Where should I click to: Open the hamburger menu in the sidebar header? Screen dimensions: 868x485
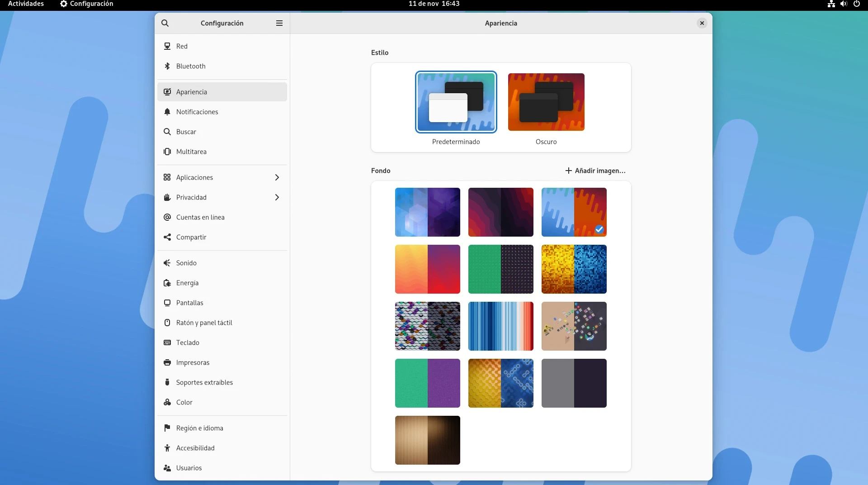coord(279,23)
